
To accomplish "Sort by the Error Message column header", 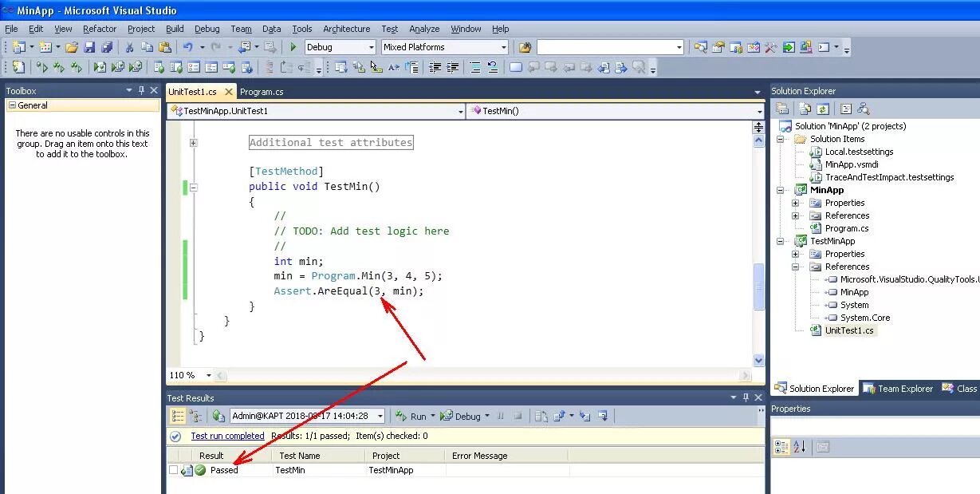I will tap(506, 456).
